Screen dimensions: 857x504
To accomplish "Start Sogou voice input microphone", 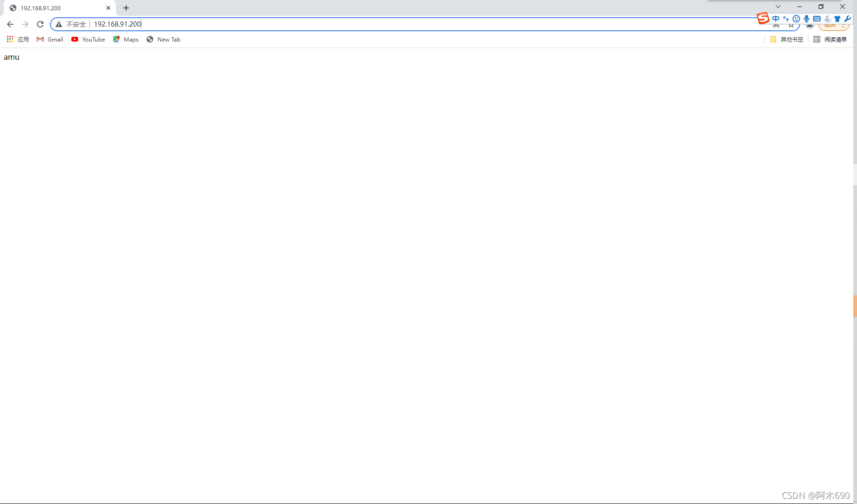I will (807, 19).
